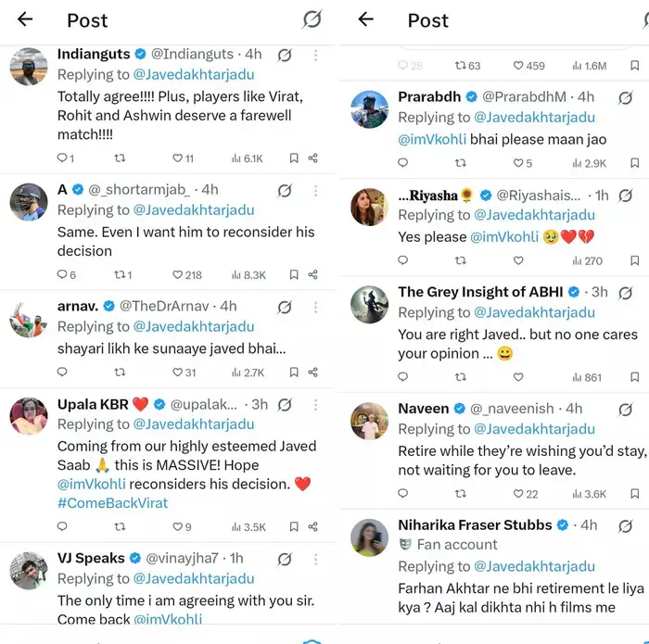Open VJ Speaks profile name
Image resolution: width=649 pixels, height=644 pixels.
(x=91, y=558)
